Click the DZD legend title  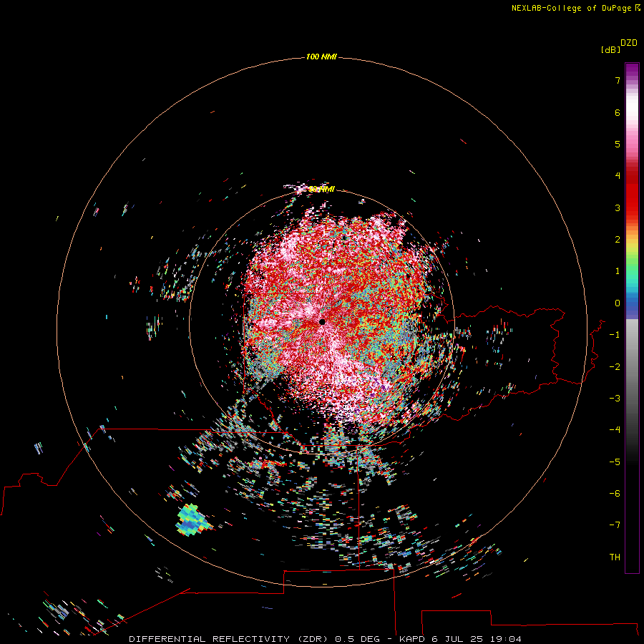(x=629, y=43)
